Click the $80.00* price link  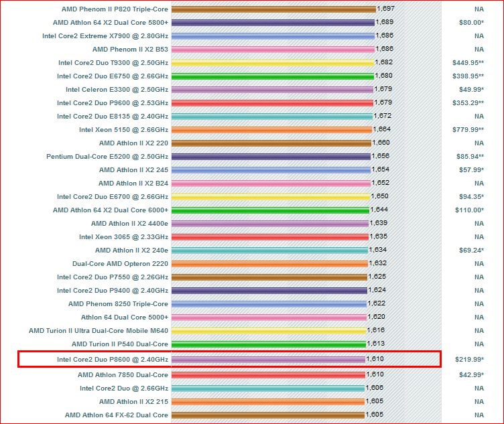point(472,23)
